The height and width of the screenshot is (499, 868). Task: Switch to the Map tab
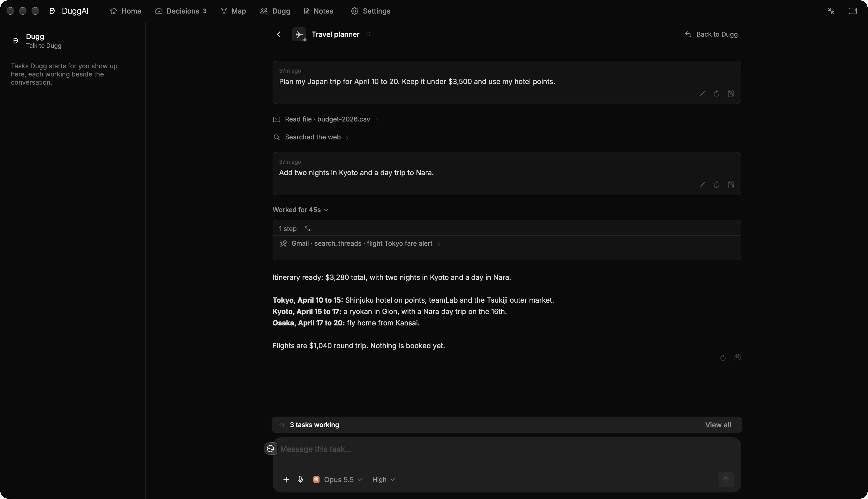pos(233,11)
